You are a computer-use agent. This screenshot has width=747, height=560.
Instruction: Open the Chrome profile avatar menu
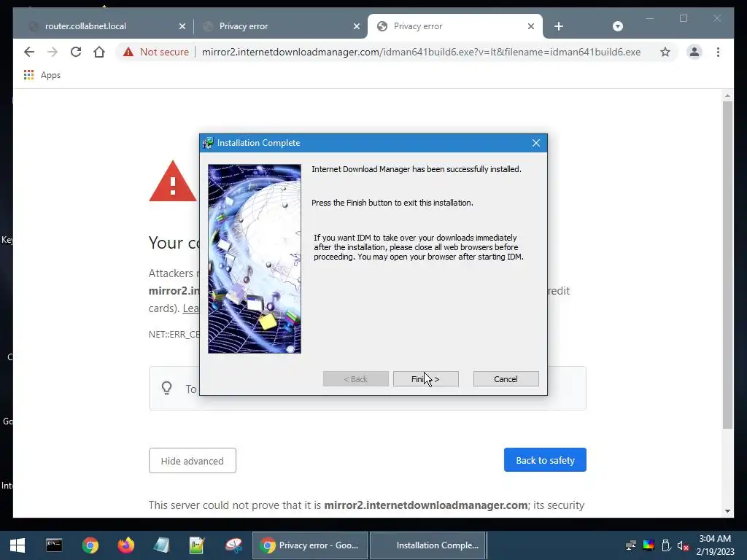(694, 52)
